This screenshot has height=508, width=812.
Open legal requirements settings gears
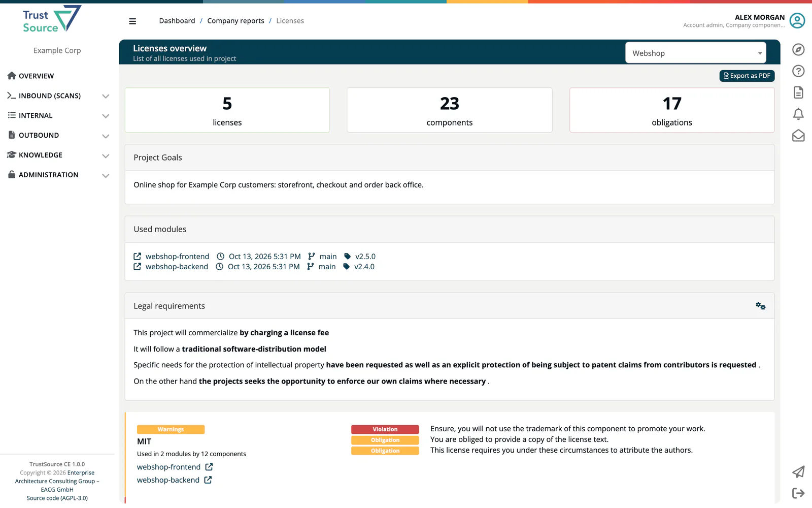point(760,306)
